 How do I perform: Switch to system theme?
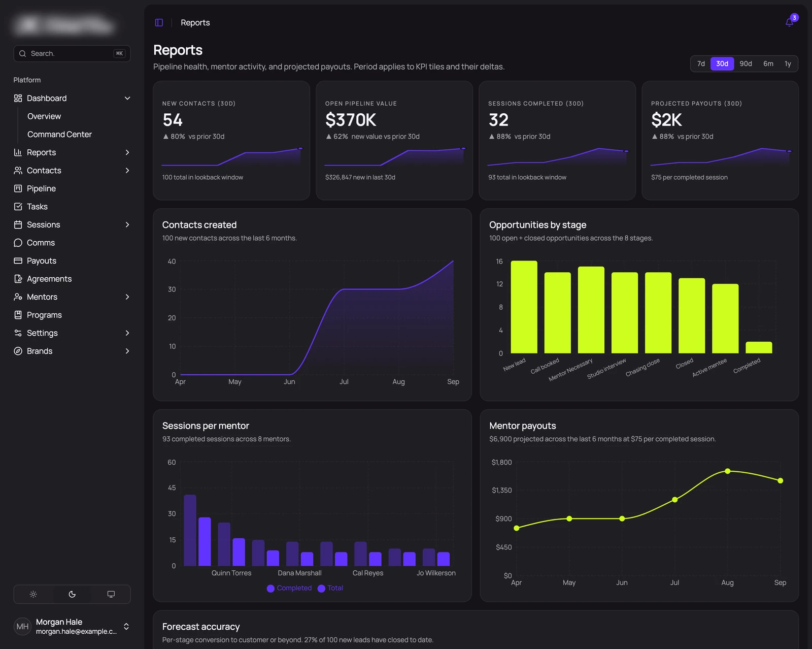(x=111, y=594)
